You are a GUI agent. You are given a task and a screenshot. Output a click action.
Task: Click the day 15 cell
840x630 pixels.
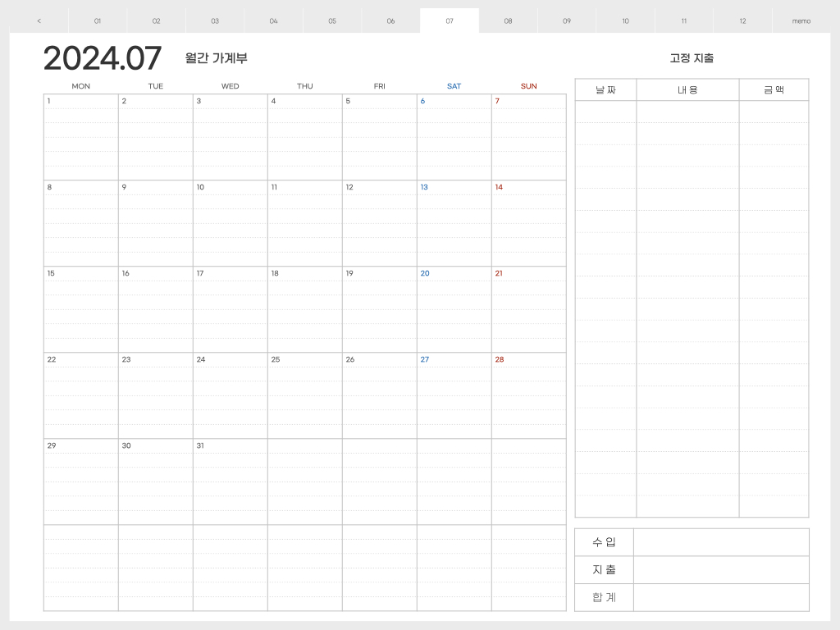tap(81, 309)
